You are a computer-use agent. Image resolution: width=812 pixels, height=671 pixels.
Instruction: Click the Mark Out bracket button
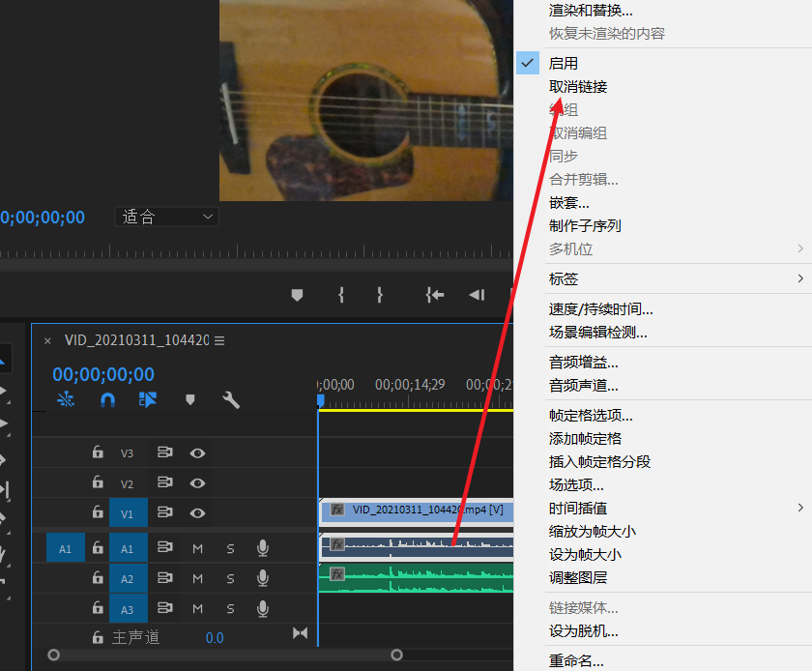point(380,295)
